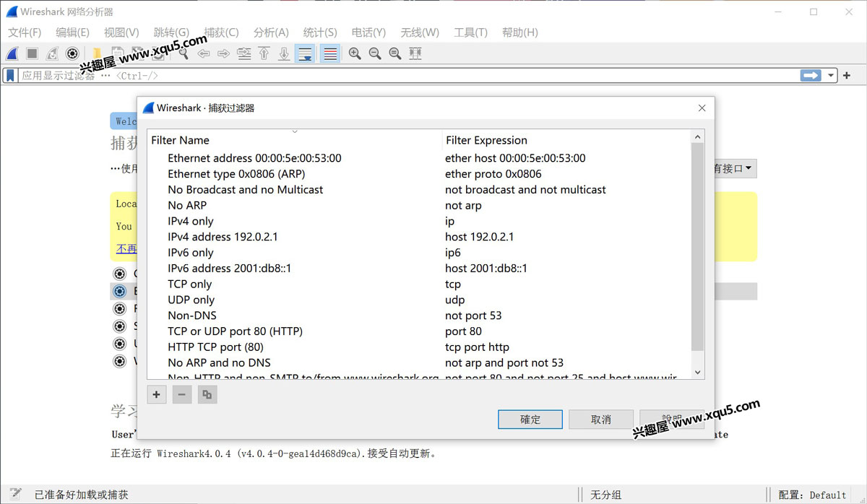867x504 pixels.
Task: Select the 'IPv4 only' filter row
Action: point(419,221)
